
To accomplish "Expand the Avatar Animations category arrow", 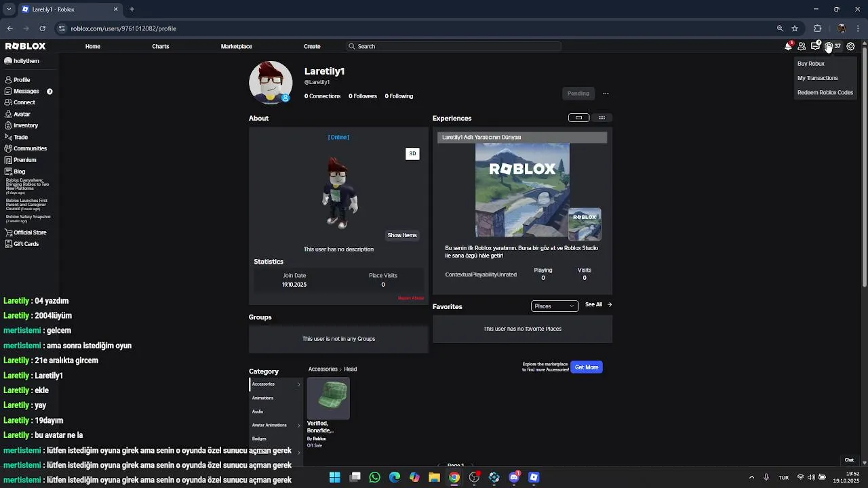I will pyautogui.click(x=298, y=426).
